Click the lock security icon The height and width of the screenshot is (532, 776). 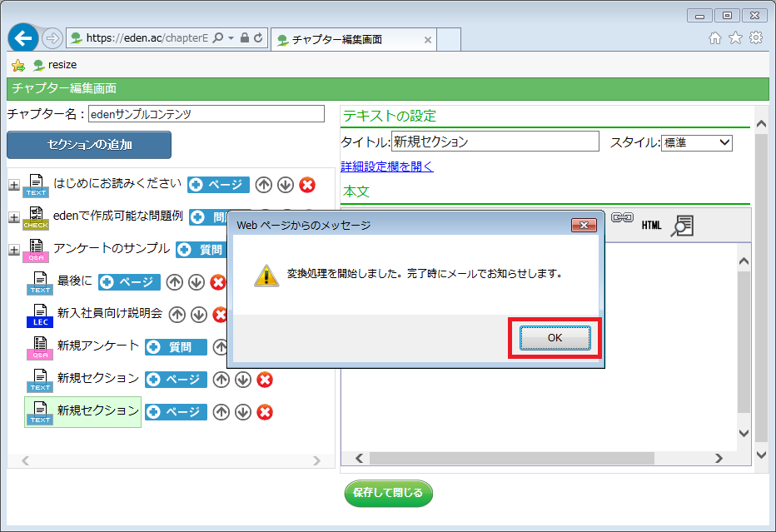245,37
